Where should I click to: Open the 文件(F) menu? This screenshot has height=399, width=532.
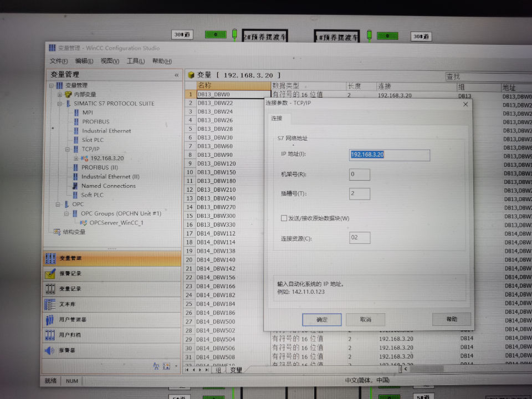click(x=59, y=61)
